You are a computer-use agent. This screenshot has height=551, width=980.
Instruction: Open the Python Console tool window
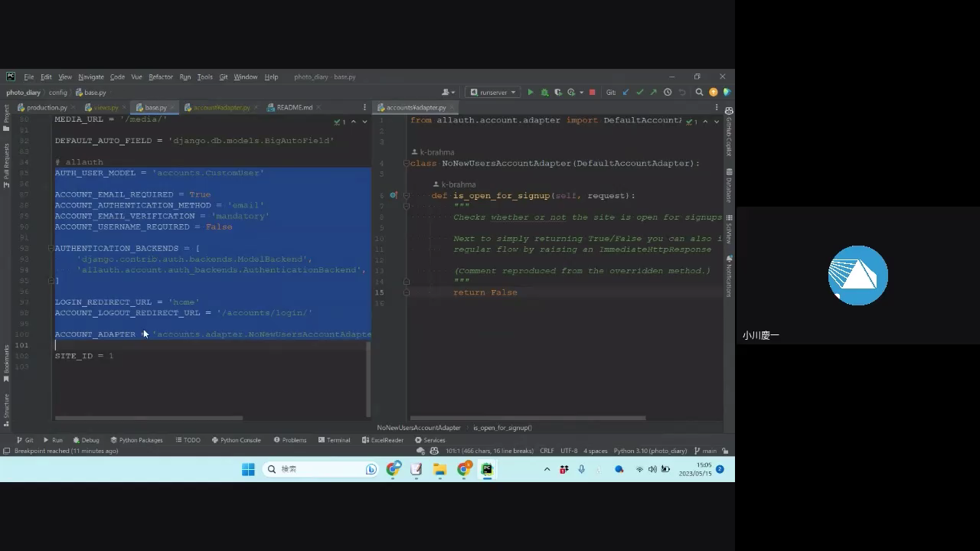coord(236,440)
